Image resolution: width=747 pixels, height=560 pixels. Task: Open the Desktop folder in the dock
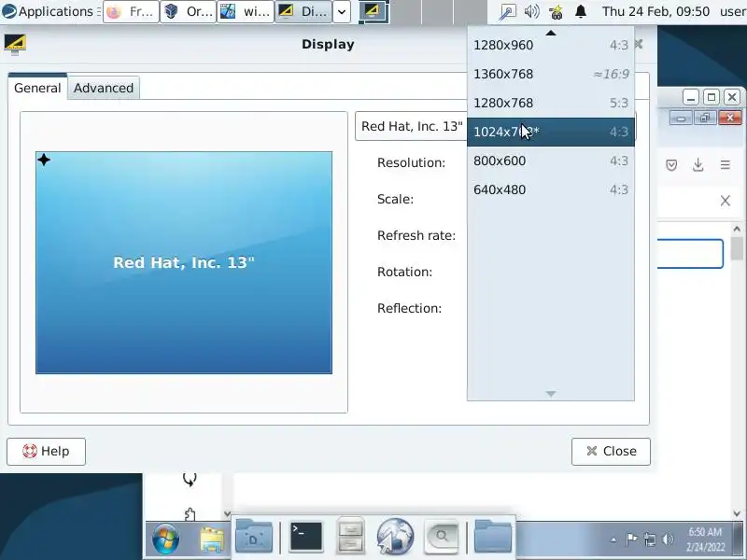[254, 536]
